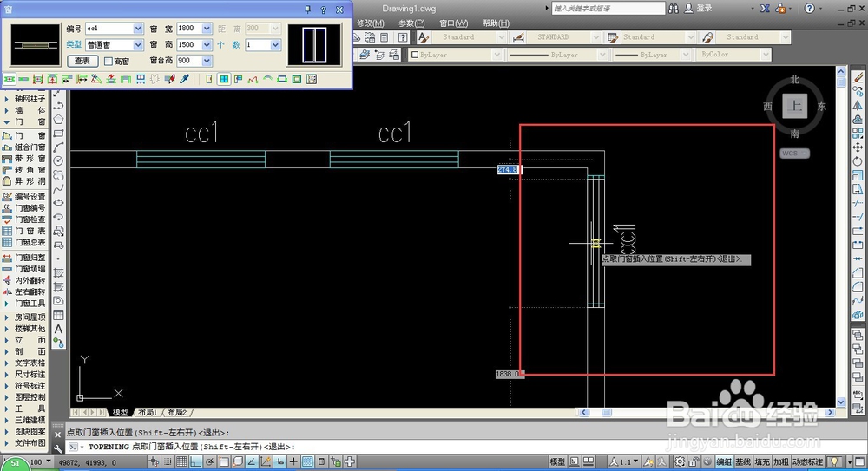Expand the 窗高 1500 dropdown
Image resolution: width=868 pixels, height=471 pixels.
click(x=207, y=45)
